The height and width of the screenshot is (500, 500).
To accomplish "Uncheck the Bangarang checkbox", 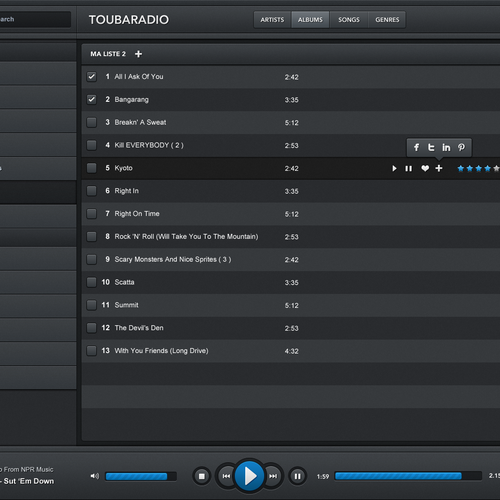I will [91, 99].
